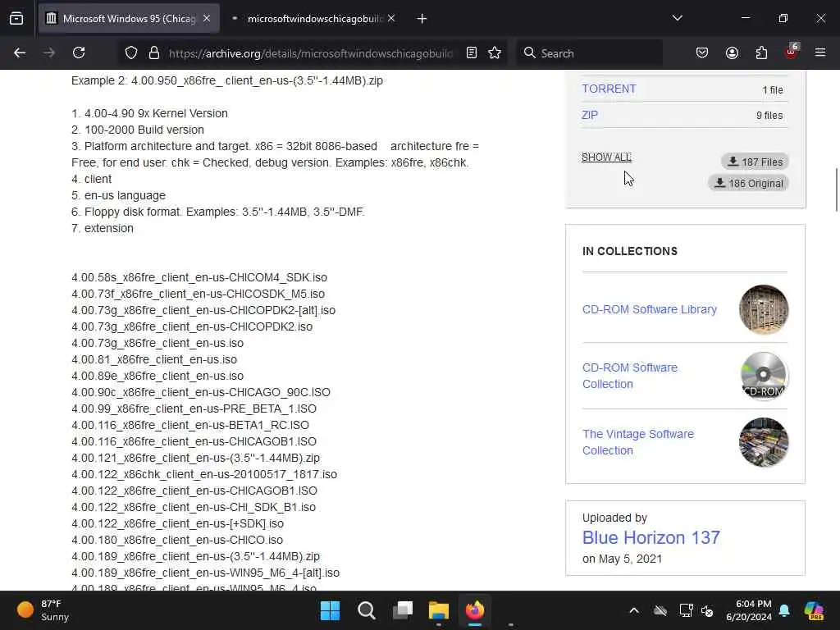Click the text 4.00.90c_x86fre_client_en-us-CHICAGO_90C.ISO
Screen dimensions: 840x630
[201, 392]
